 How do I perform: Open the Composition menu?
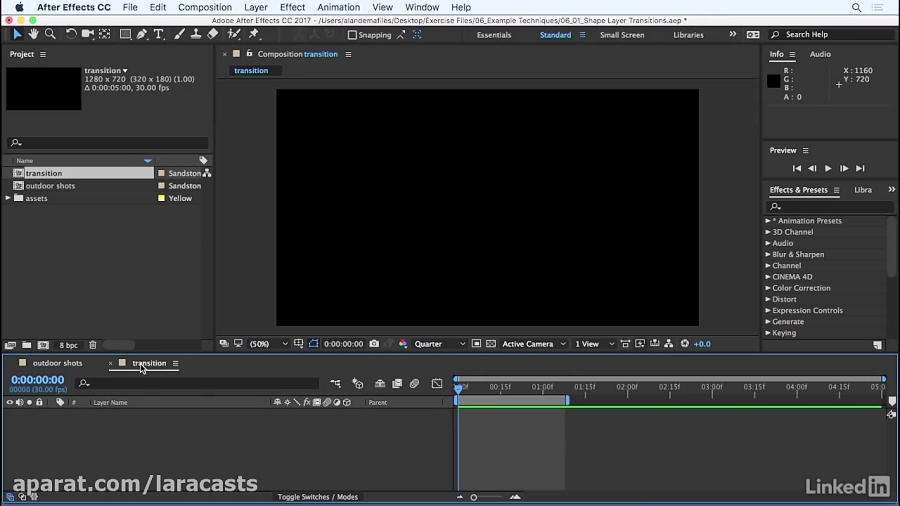pos(204,7)
